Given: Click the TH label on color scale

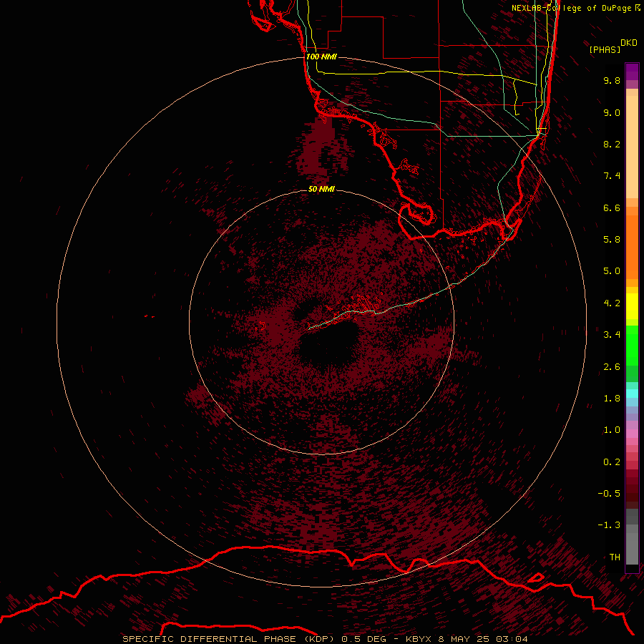Looking at the screenshot, I should (615, 557).
